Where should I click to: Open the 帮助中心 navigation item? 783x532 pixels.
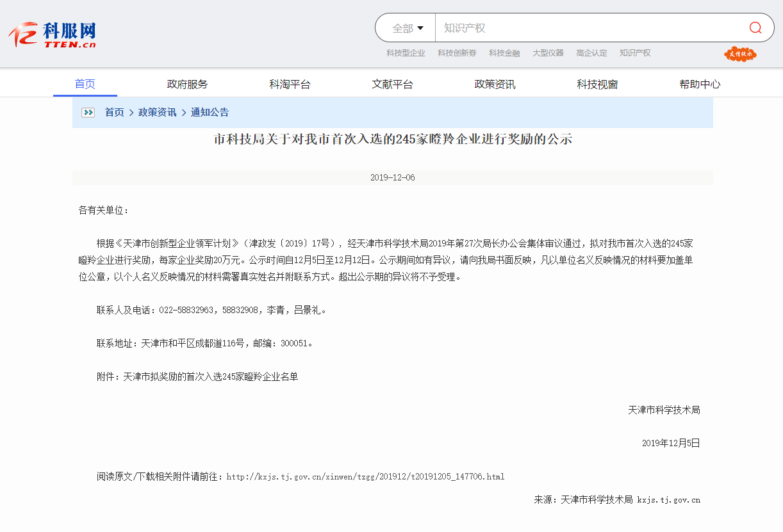[700, 84]
